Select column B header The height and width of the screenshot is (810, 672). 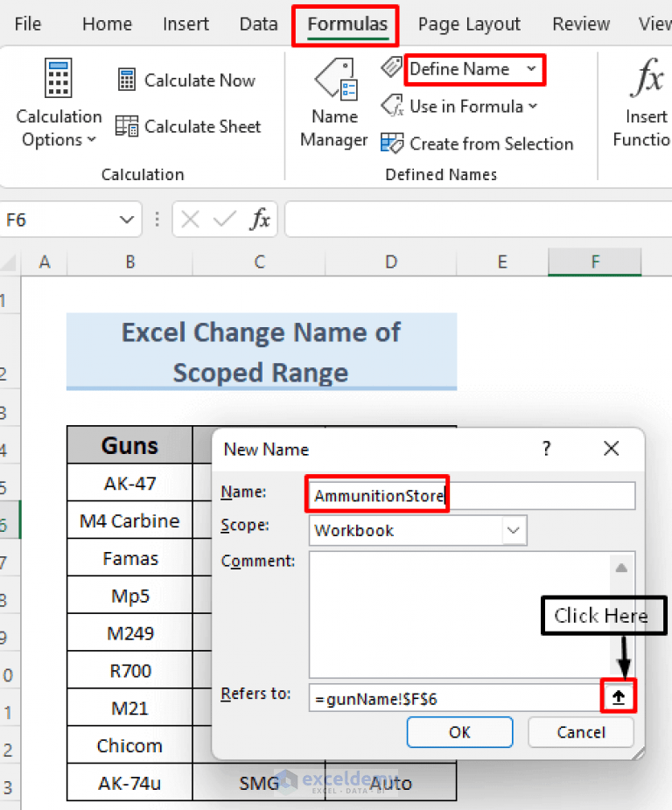click(130, 262)
